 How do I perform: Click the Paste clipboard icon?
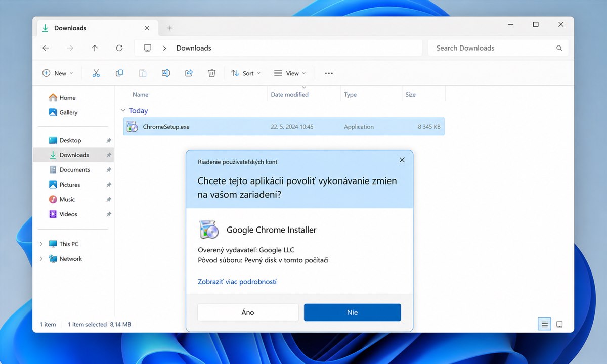[143, 73]
